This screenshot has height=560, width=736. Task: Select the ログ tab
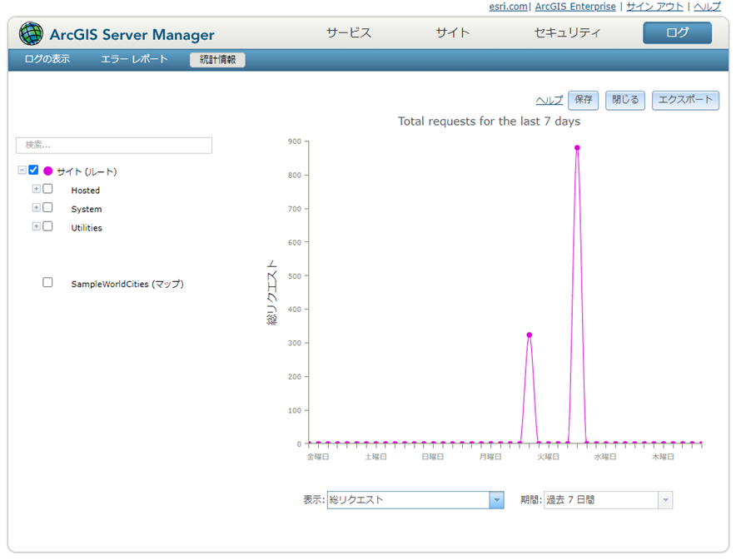point(678,32)
